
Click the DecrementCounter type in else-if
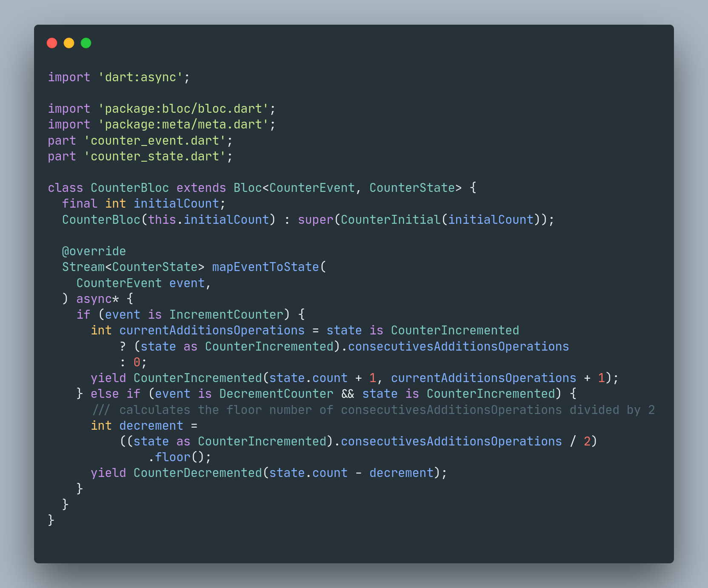coord(276,394)
